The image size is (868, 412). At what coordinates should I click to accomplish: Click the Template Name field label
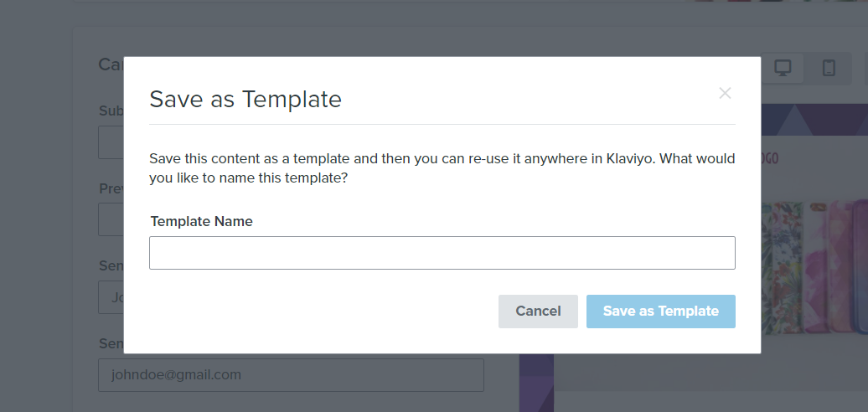point(201,221)
